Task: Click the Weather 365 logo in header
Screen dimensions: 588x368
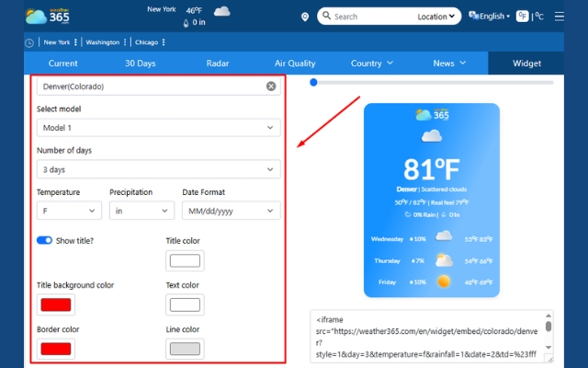Action: point(47,17)
